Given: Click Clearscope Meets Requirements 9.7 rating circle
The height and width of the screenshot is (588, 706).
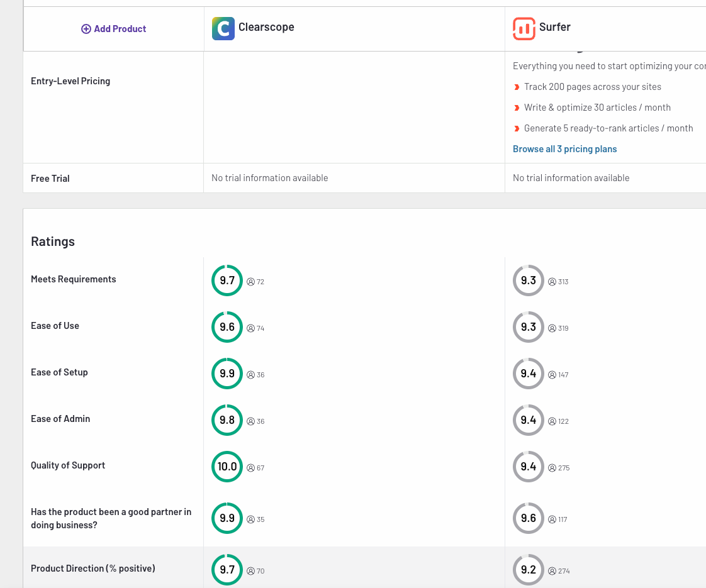Looking at the screenshot, I should (227, 280).
